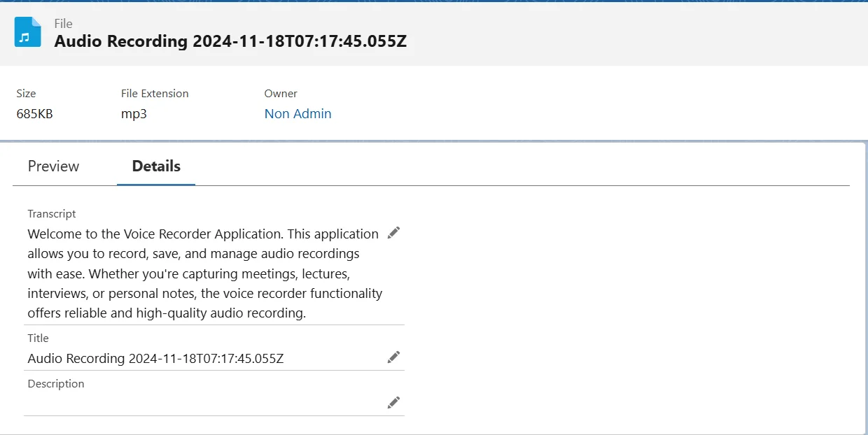The image size is (868, 435).
Task: Click the 685KB size value
Action: (x=34, y=114)
